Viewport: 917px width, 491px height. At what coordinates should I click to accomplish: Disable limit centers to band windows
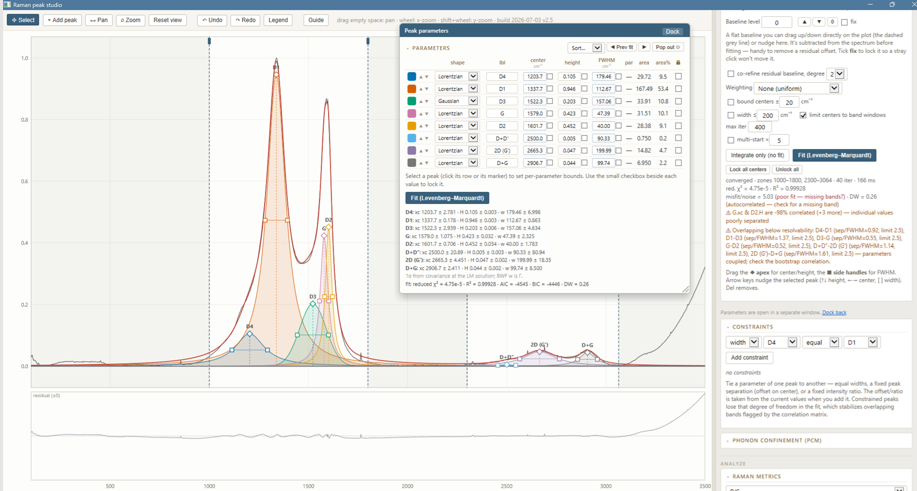coord(803,115)
